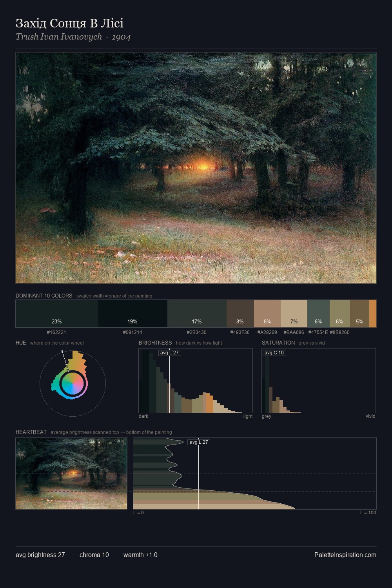This screenshot has width=392, height=588.
Task: Click the narrow orange swatch at palette end
Action: pos(373,314)
